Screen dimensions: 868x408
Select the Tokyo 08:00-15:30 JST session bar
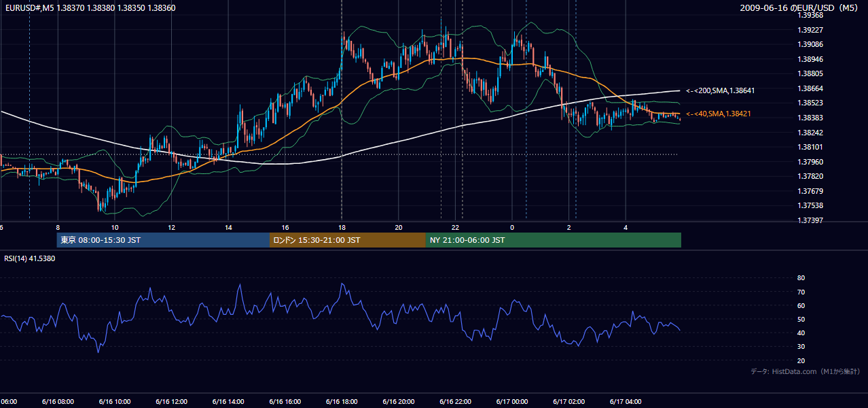point(163,240)
